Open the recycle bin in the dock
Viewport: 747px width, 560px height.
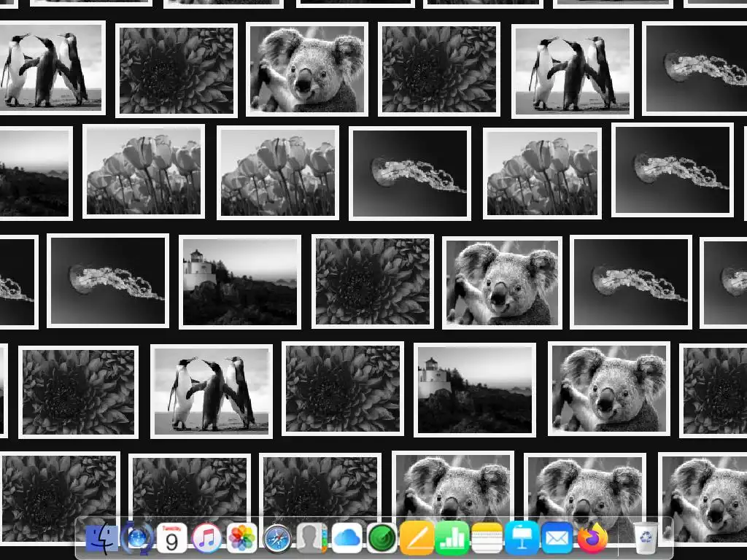point(646,539)
